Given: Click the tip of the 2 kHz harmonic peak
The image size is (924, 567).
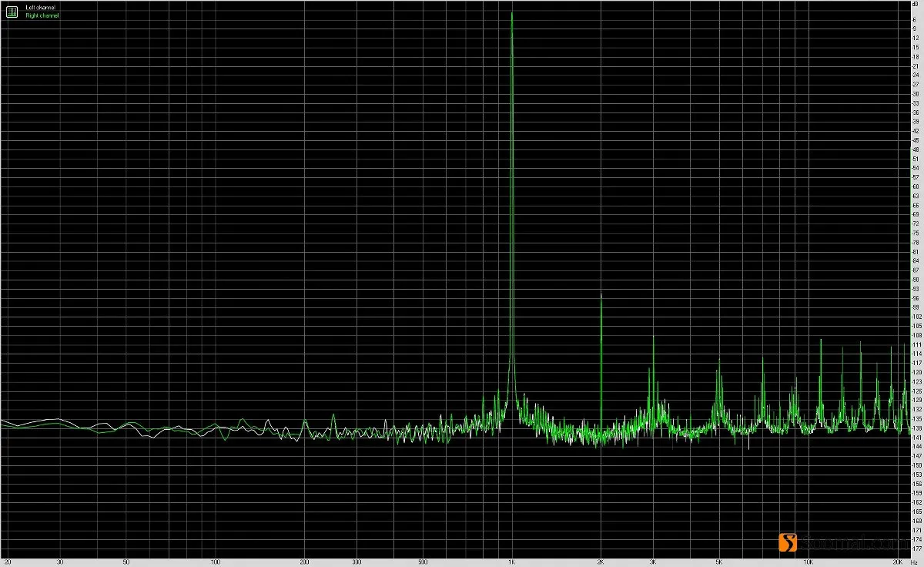Looking at the screenshot, I should click(x=601, y=295).
